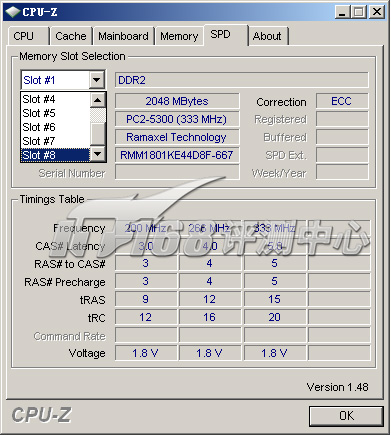
Task: Click the CPU-Z title bar icon
Action: tap(13, 12)
